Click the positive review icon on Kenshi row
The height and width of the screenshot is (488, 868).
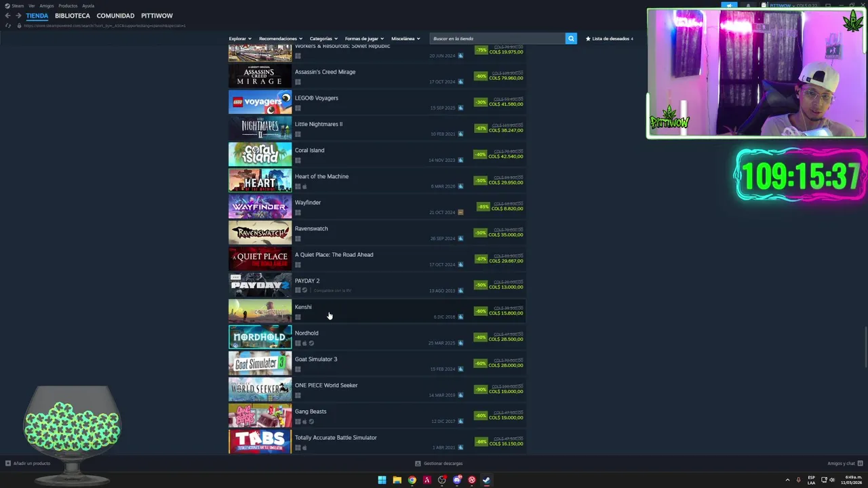pyautogui.click(x=460, y=317)
